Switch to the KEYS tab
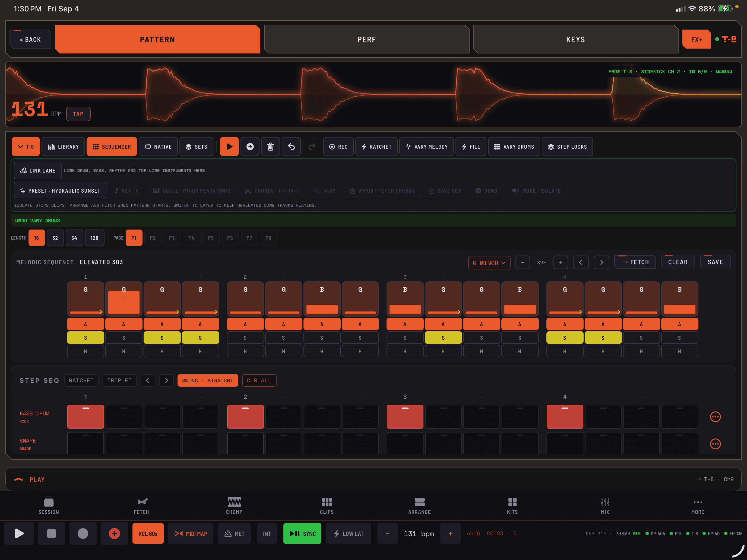This screenshot has height=560, width=747. pyautogui.click(x=575, y=39)
